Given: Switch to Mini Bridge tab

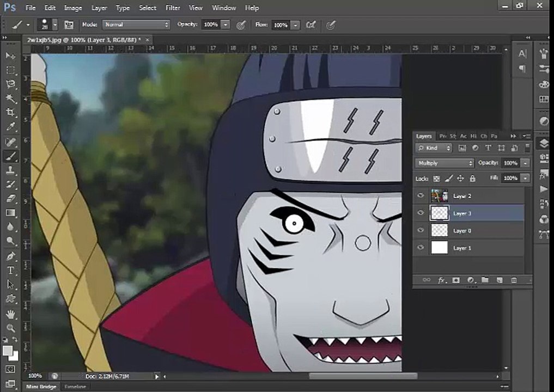Looking at the screenshot, I should [41, 387].
